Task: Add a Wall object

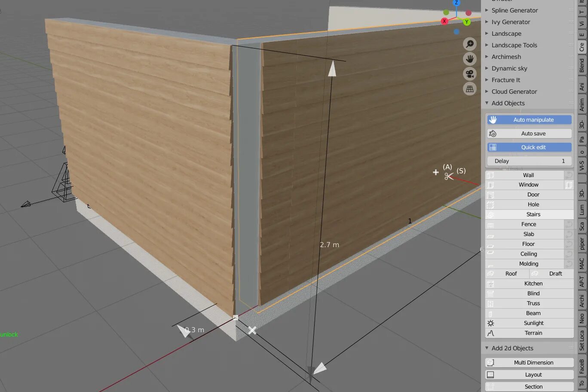Action: 525,175
